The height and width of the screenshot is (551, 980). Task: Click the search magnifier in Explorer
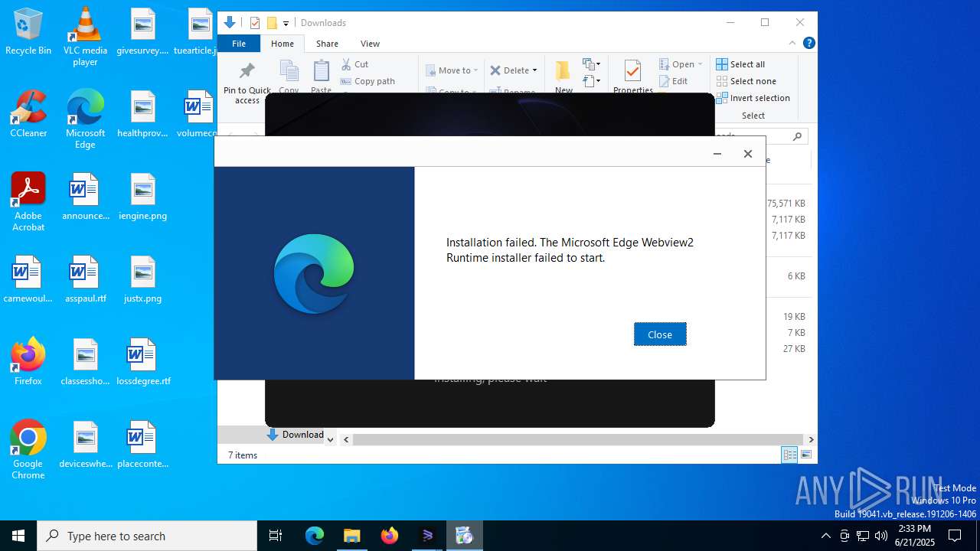(797, 136)
